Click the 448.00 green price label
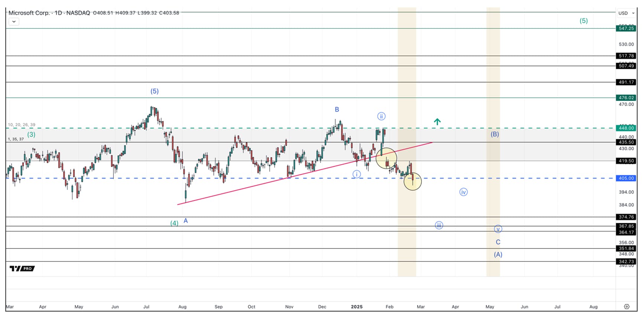 tap(626, 128)
